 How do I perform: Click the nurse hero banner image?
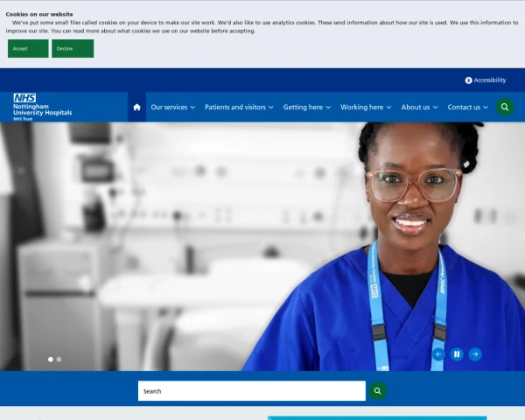click(262, 247)
